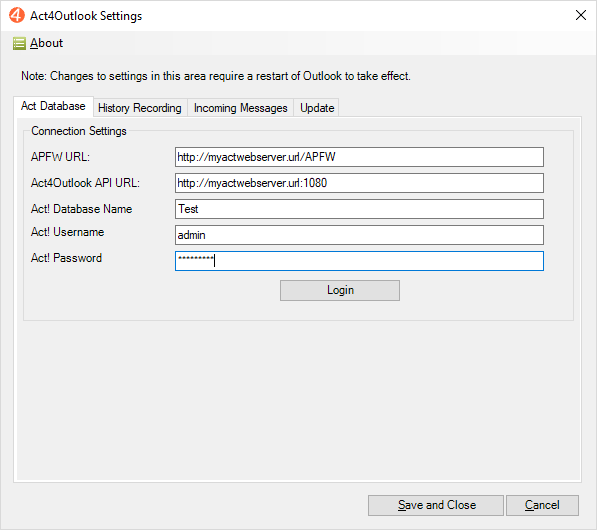Viewport: 597px width, 530px height.
Task: Open the Incoming Messages tab
Action: click(x=241, y=108)
